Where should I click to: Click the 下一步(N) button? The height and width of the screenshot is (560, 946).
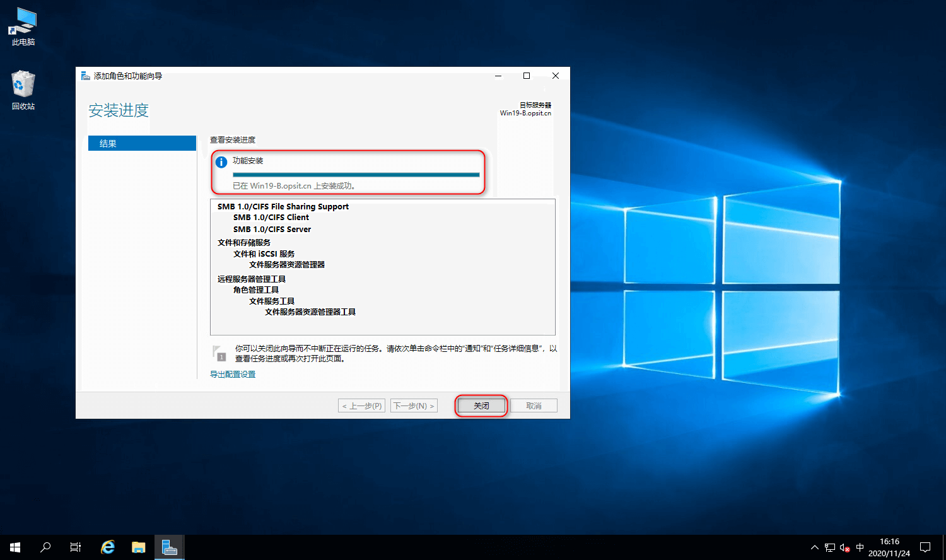point(414,405)
